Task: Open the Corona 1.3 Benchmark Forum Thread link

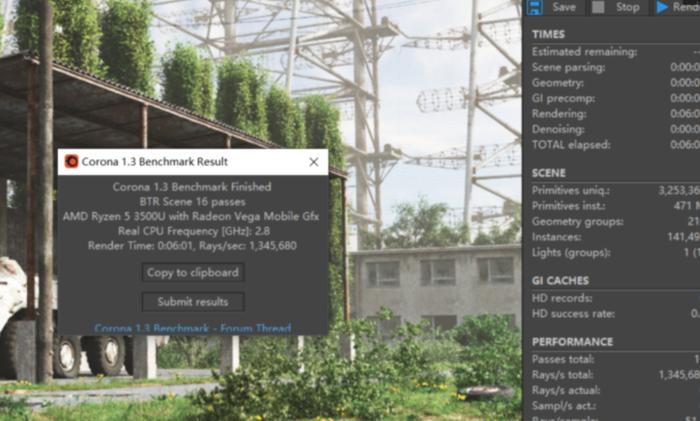Action: point(193,329)
